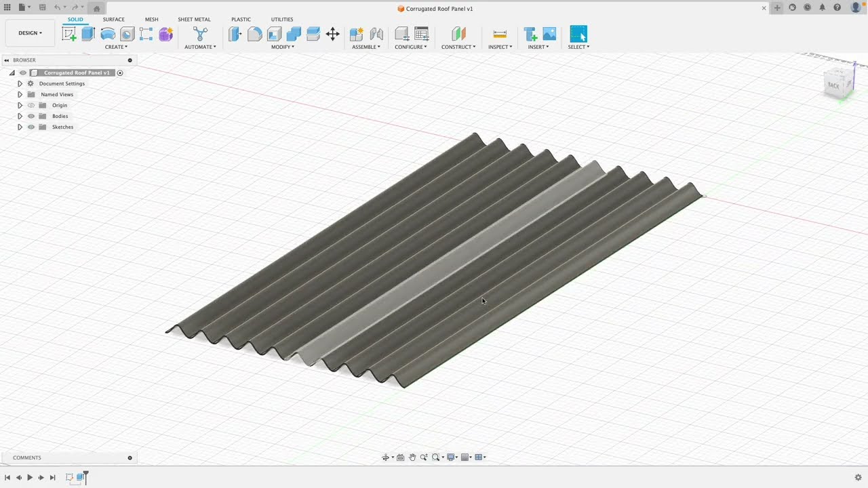
Task: Switch to the UTILITIES tab
Action: point(282,20)
